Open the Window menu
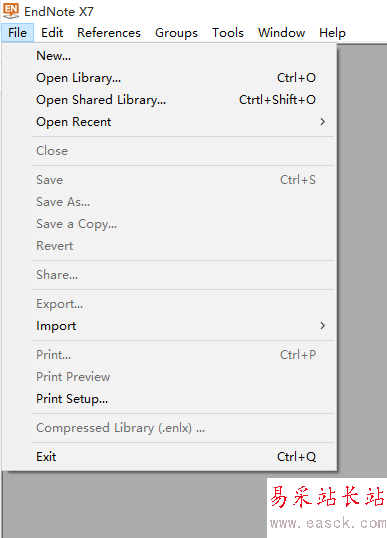The width and height of the screenshot is (387, 538). pyautogui.click(x=281, y=33)
